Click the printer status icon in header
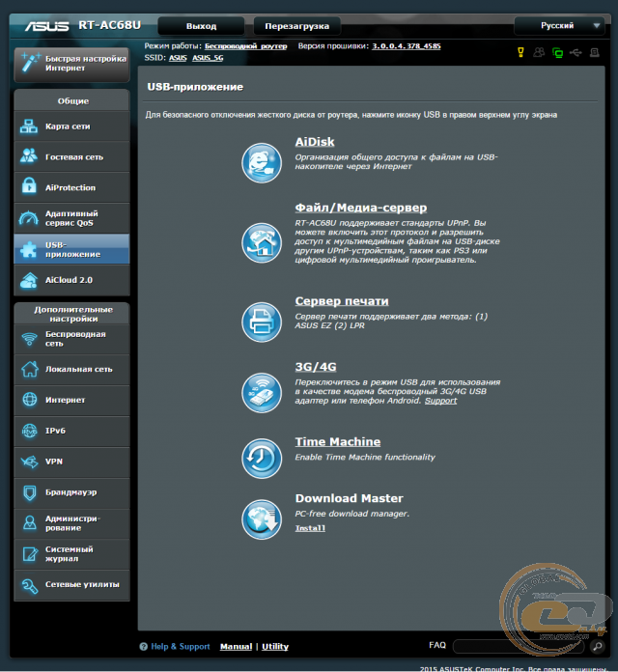This screenshot has width=618, height=672. (x=595, y=52)
